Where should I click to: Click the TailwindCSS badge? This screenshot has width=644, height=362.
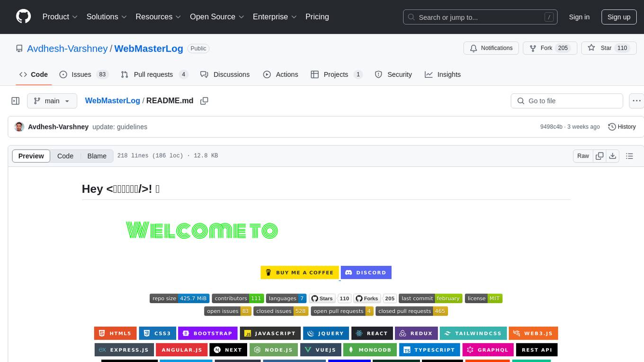(474, 333)
